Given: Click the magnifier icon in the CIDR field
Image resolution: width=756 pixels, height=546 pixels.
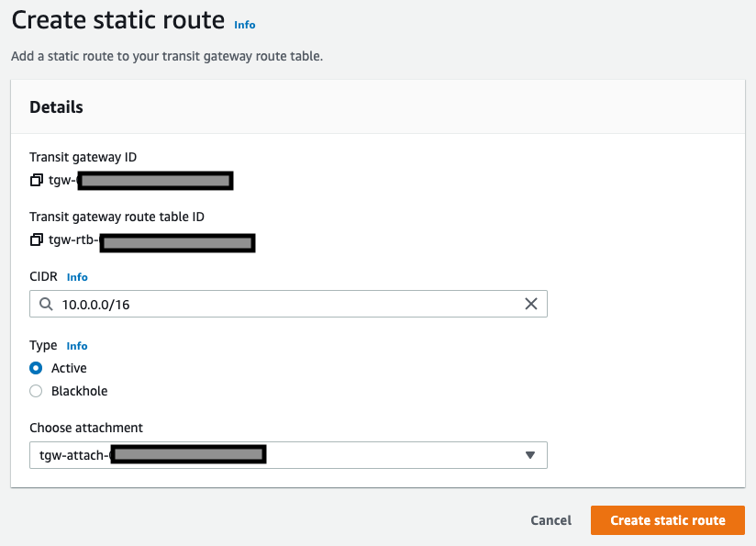Looking at the screenshot, I should coord(47,304).
